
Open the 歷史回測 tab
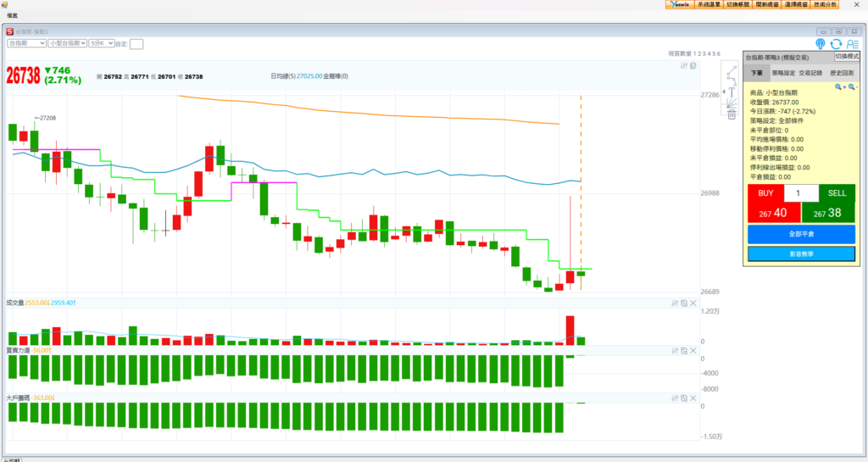[842, 74]
